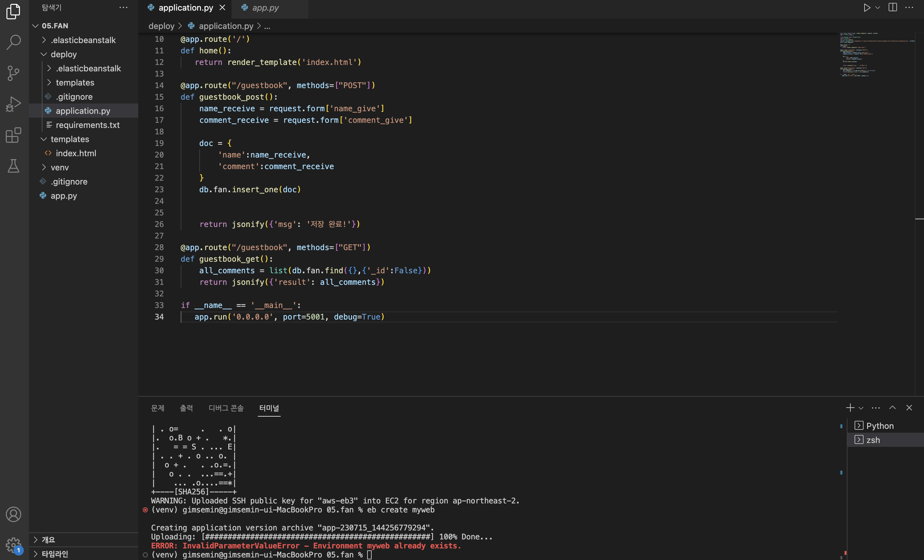Click line number 14 in the gutter

tap(159, 86)
